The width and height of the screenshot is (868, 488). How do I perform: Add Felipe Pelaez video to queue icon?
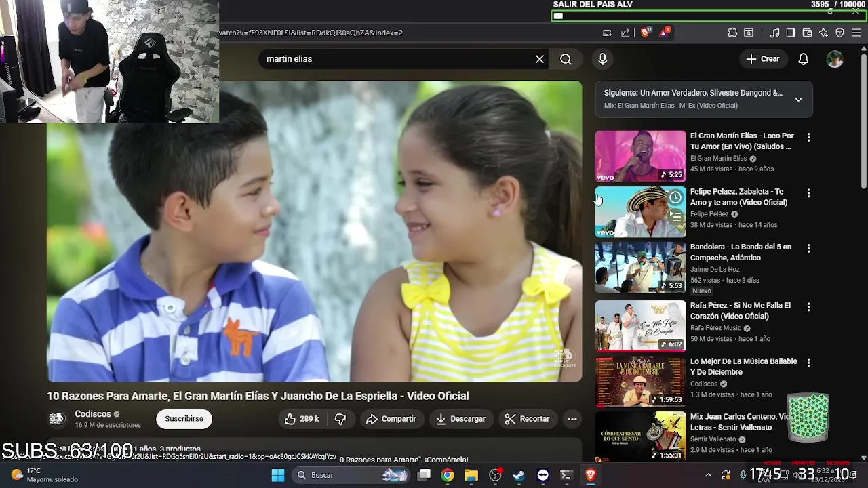pyautogui.click(x=675, y=217)
